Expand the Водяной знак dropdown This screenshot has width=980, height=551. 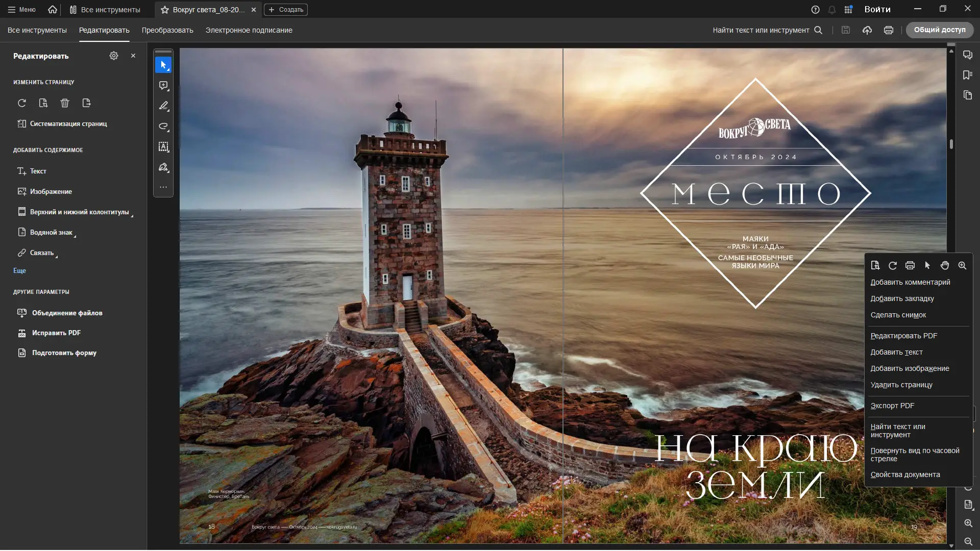click(51, 233)
